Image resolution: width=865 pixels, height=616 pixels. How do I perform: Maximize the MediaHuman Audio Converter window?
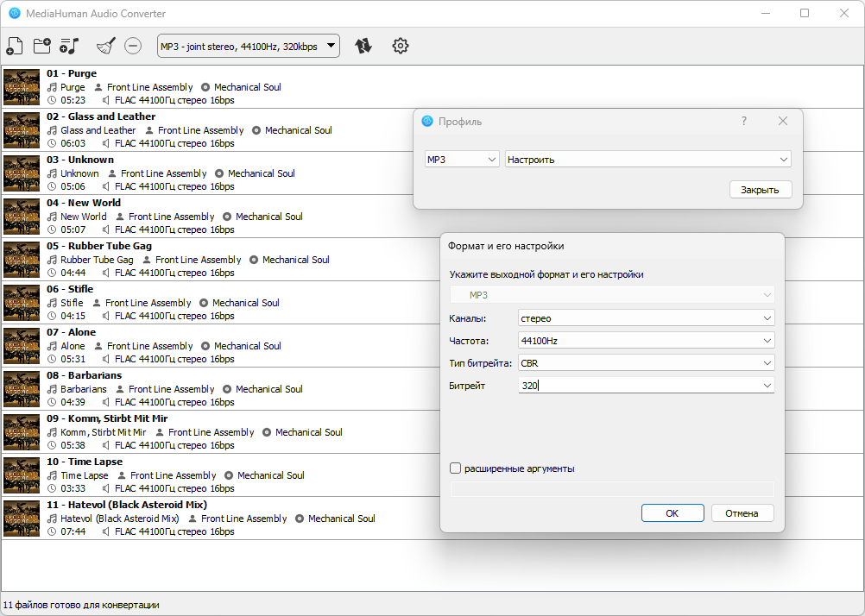tap(805, 13)
